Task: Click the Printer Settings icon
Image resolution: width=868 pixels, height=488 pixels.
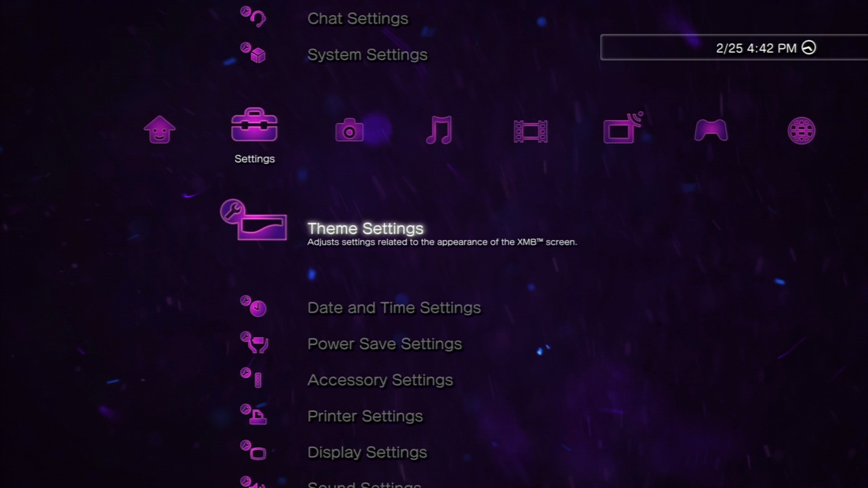Action: click(254, 414)
